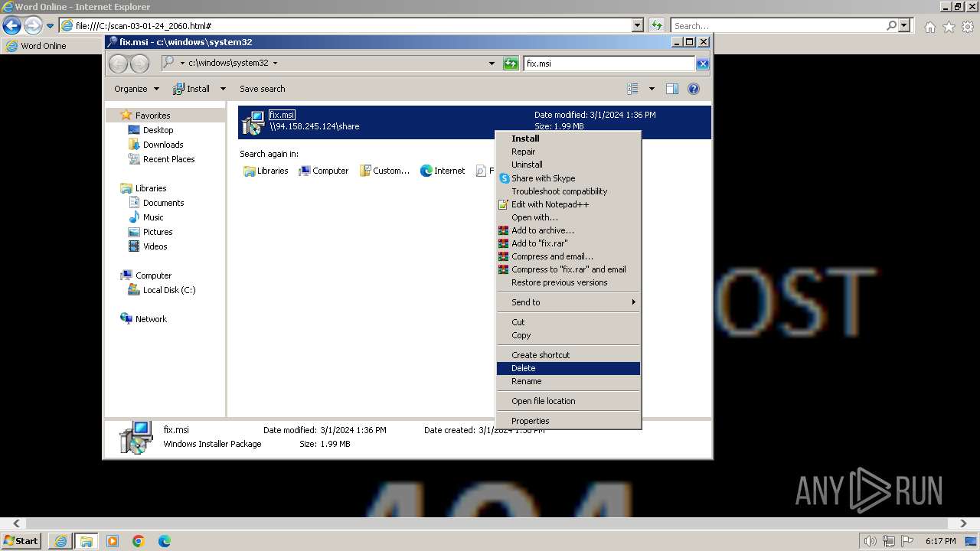Select Copy in the context menu
The height and width of the screenshot is (551, 980).
coord(568,335)
